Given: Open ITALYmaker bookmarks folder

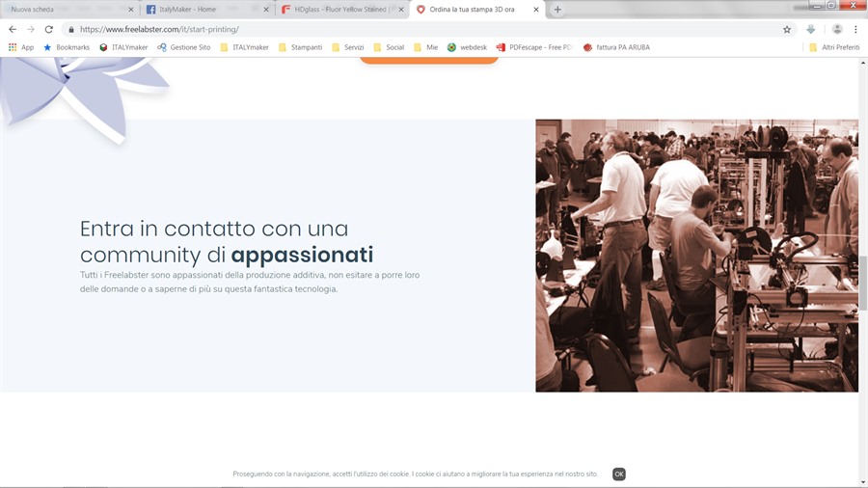Looking at the screenshot, I should pos(244,47).
